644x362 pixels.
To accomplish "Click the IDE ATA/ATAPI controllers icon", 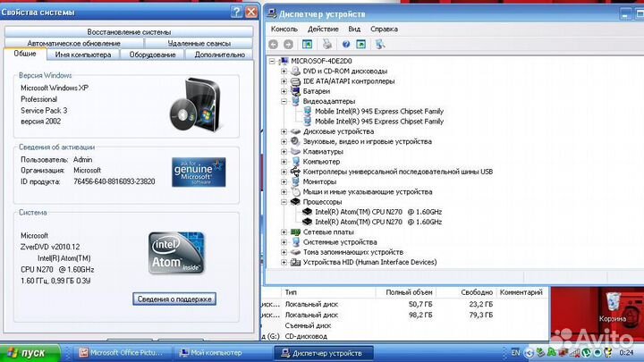I will click(295, 81).
